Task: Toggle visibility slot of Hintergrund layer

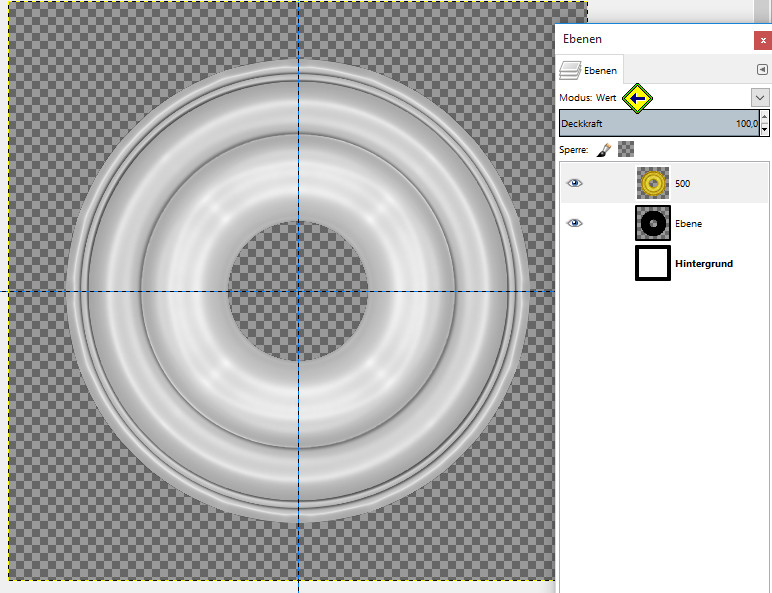Action: [x=574, y=263]
